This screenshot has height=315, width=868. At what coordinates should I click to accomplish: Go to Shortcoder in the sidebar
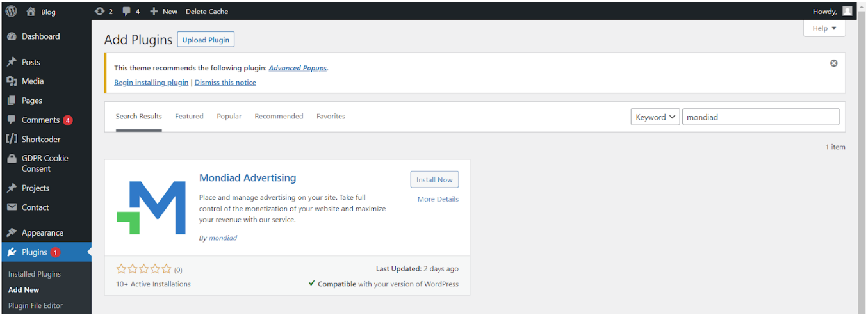[x=40, y=139]
